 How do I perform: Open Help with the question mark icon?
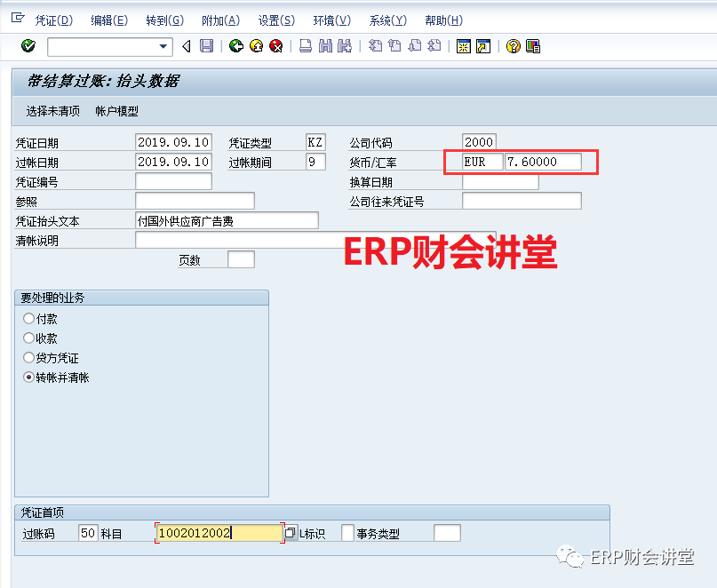[x=513, y=46]
